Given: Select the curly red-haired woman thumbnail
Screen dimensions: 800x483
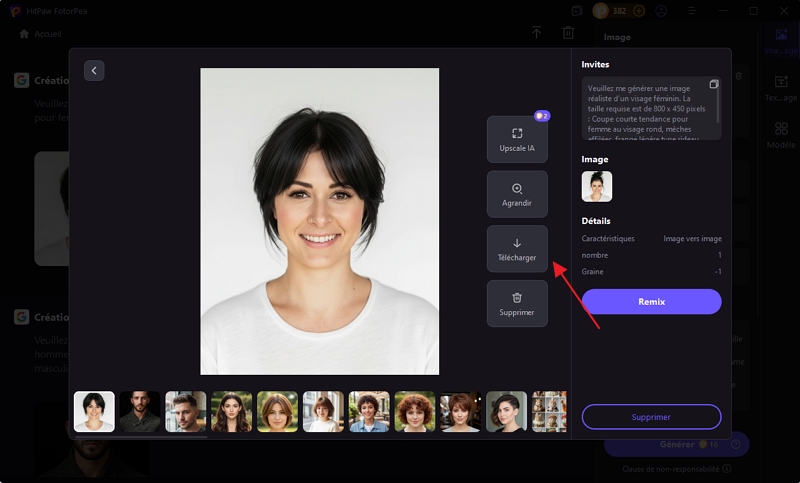Looking at the screenshot, I should 415,411.
